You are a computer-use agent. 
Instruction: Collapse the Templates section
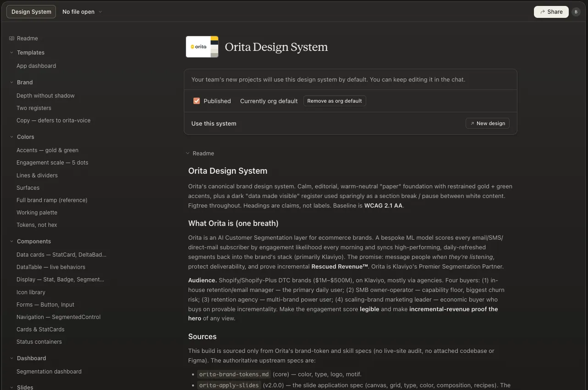pos(11,53)
